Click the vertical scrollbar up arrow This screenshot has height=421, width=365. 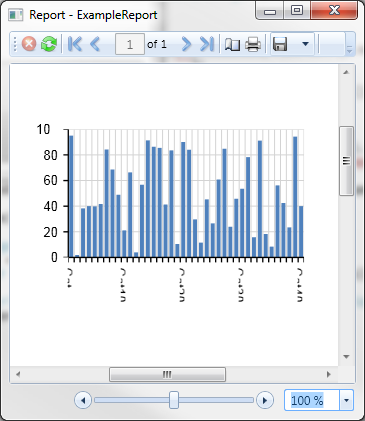point(346,72)
